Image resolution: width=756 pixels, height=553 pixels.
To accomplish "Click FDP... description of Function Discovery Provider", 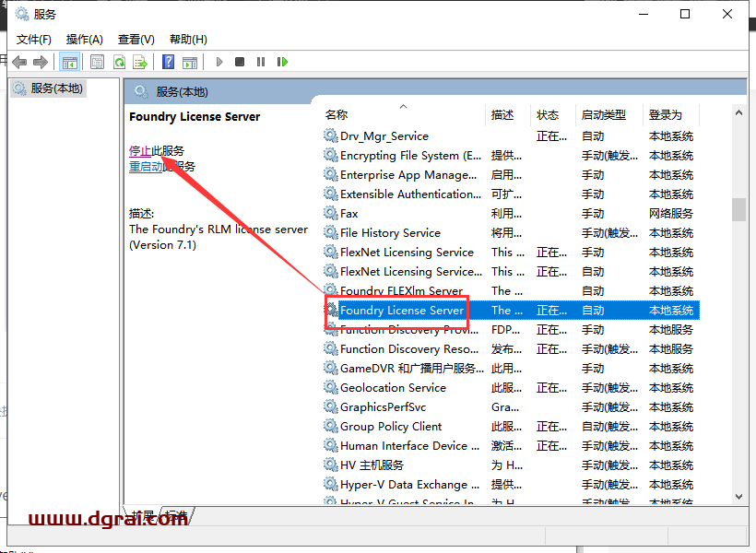I will (506, 330).
